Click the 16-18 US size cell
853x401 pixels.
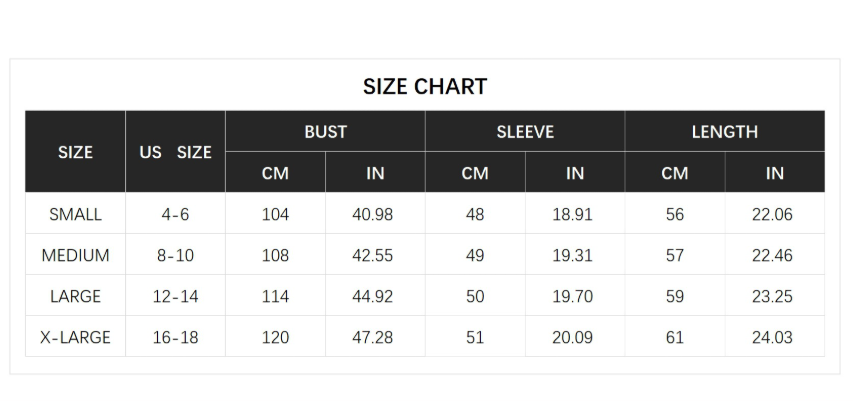coord(175,337)
